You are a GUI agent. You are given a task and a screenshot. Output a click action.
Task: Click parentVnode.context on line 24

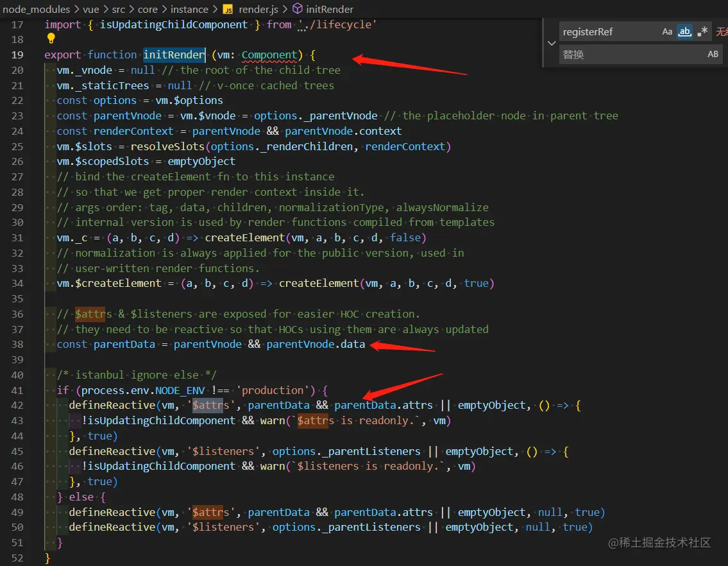(344, 131)
